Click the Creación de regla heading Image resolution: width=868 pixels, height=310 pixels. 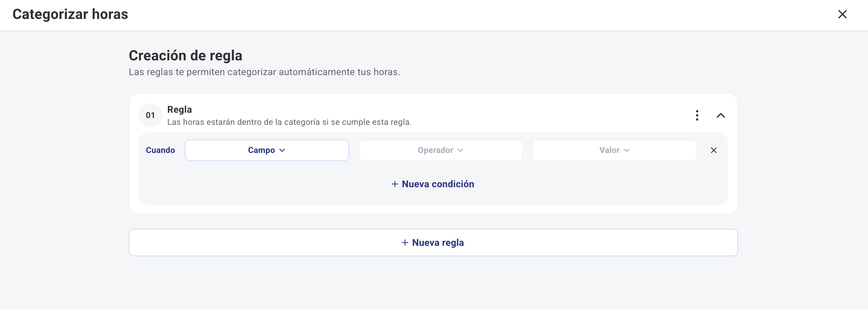click(x=185, y=56)
